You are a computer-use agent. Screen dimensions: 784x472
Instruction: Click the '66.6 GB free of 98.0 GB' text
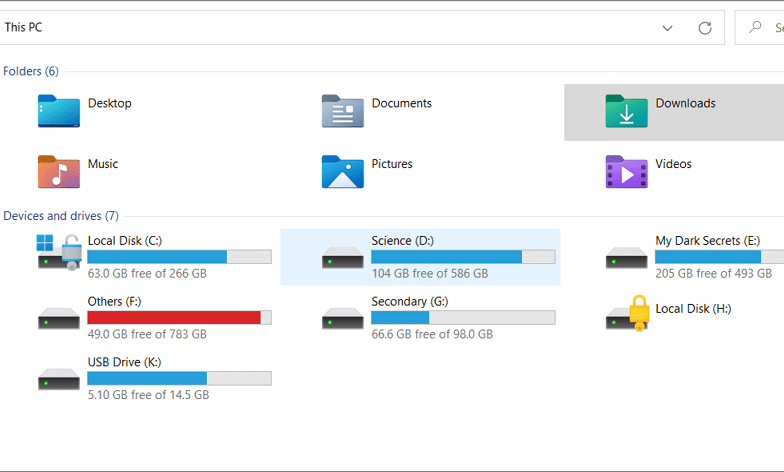point(432,334)
